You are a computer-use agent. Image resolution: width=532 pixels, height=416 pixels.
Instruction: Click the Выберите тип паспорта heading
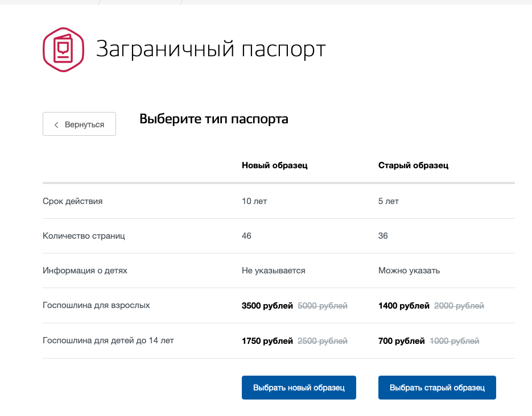214,119
